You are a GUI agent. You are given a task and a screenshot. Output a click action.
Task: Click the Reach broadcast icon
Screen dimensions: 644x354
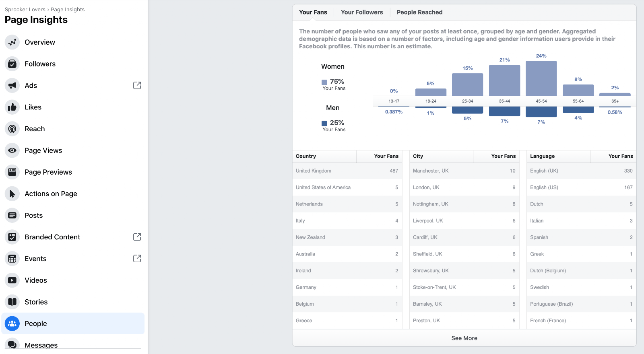[x=12, y=129]
